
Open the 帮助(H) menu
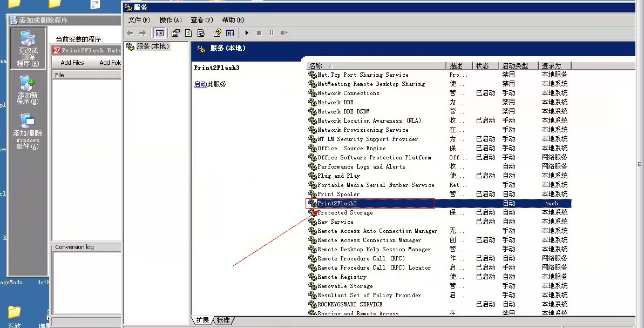[x=233, y=20]
